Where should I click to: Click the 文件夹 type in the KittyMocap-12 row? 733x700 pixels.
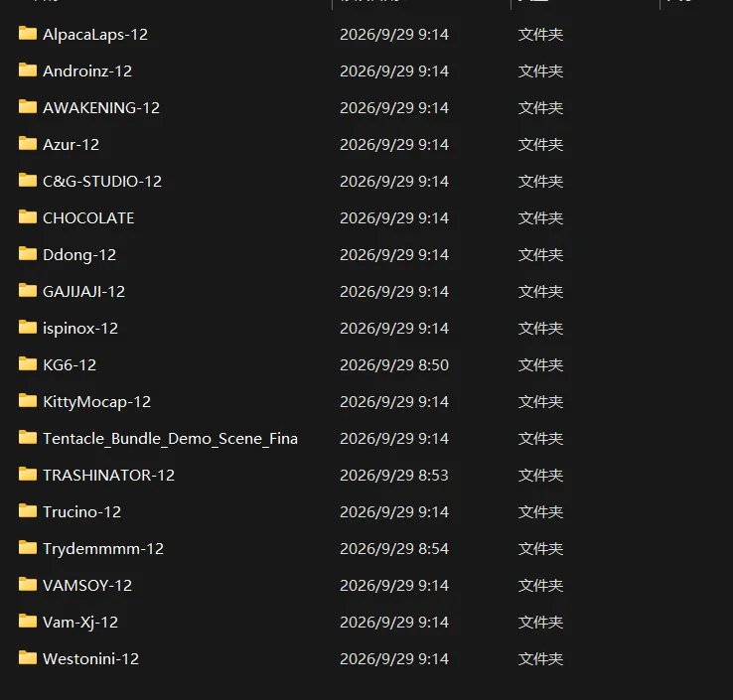point(540,402)
